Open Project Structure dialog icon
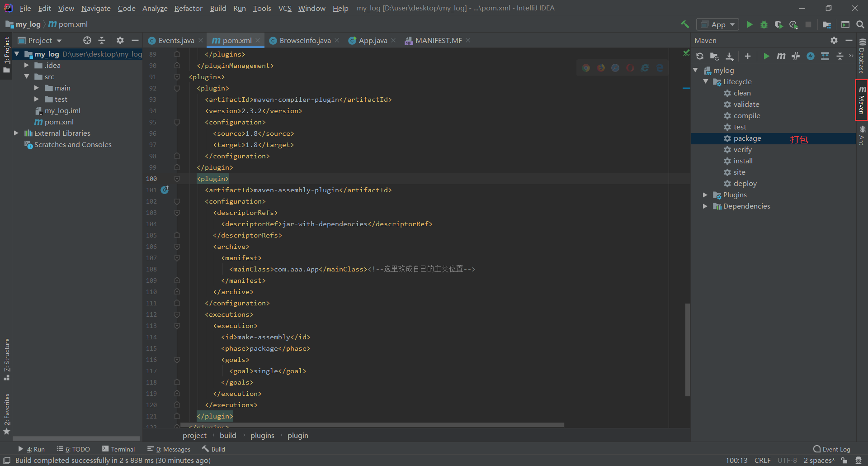Viewport: 868px width, 466px height. tap(827, 24)
